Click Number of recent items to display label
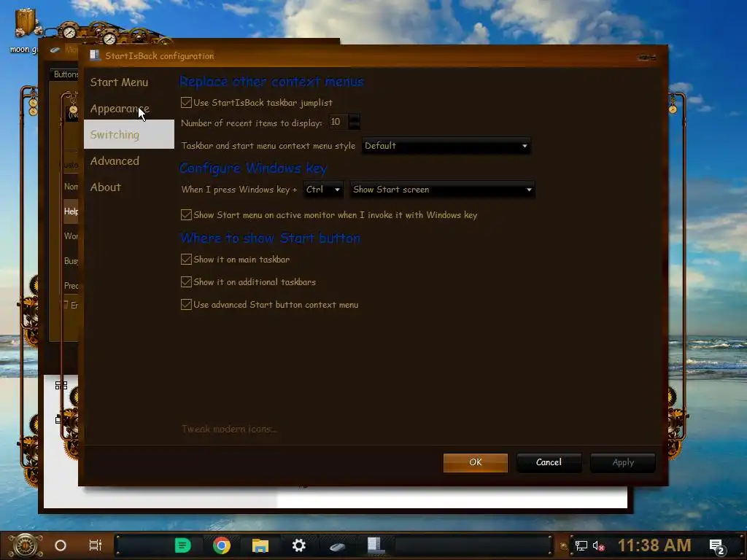Image resolution: width=747 pixels, height=560 pixels. [252, 122]
